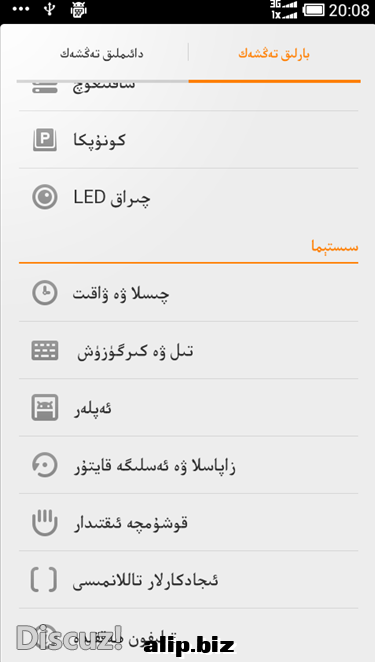Open the parking 'P' icon settings
Image resolution: width=375 pixels, height=662 pixels.
coord(45,140)
